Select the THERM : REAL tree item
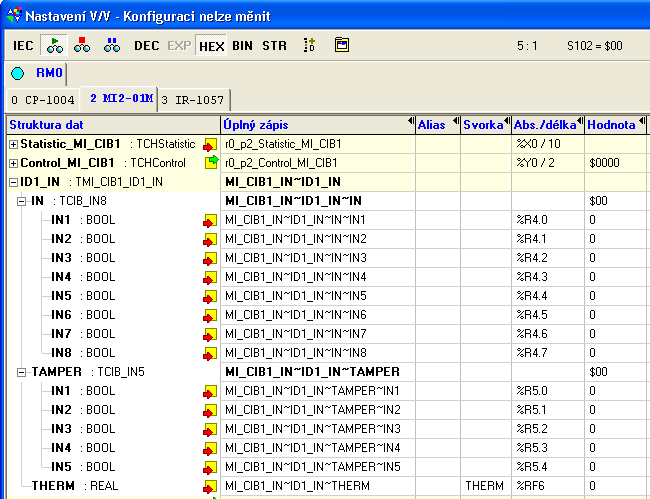The image size is (650, 499). coord(75,486)
